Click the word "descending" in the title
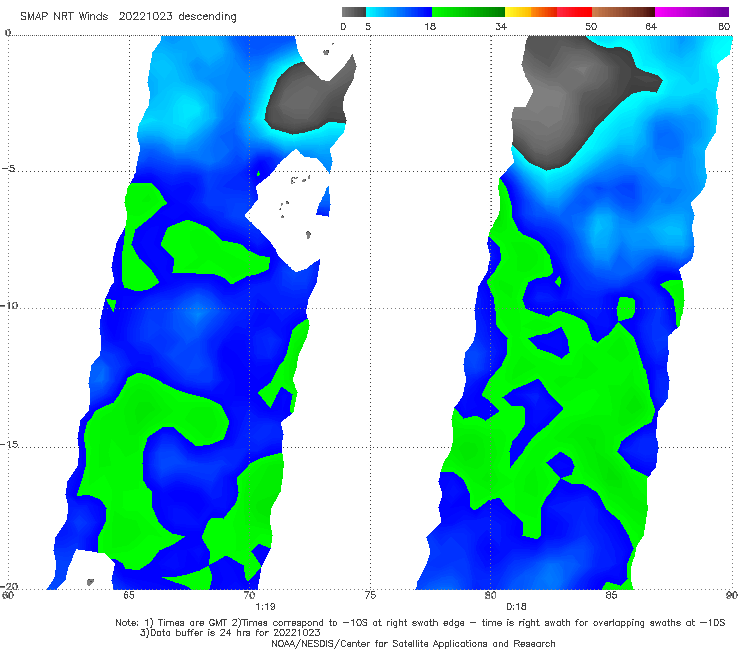 click(208, 17)
